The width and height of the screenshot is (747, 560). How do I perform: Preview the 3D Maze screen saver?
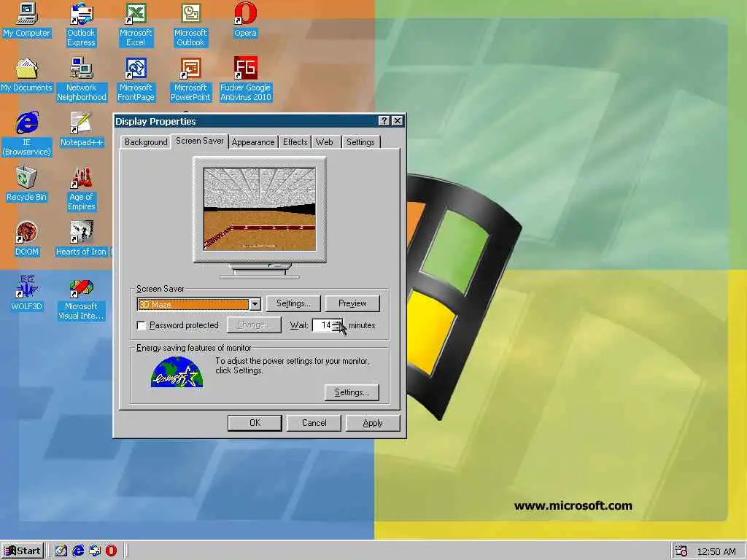352,303
